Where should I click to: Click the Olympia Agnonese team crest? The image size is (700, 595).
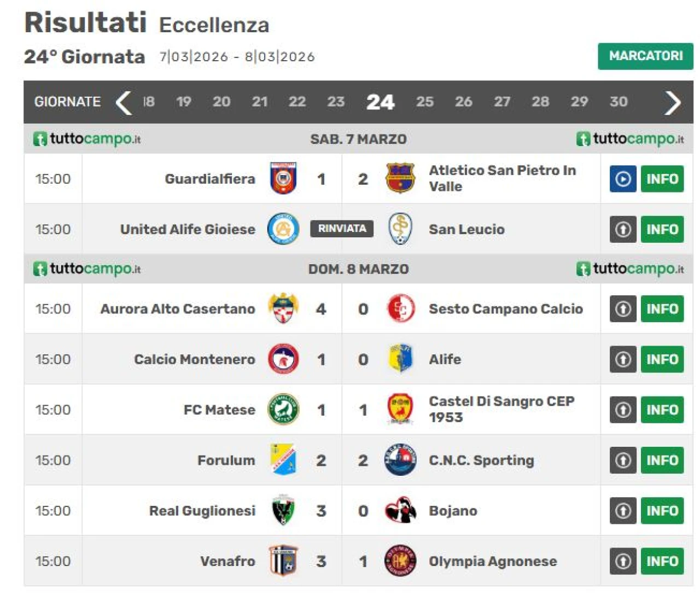pos(400,561)
